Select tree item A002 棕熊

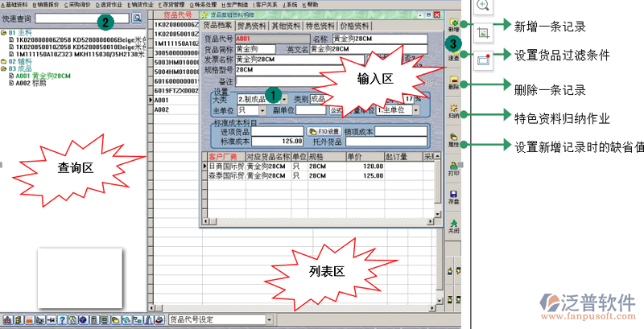coord(31,84)
